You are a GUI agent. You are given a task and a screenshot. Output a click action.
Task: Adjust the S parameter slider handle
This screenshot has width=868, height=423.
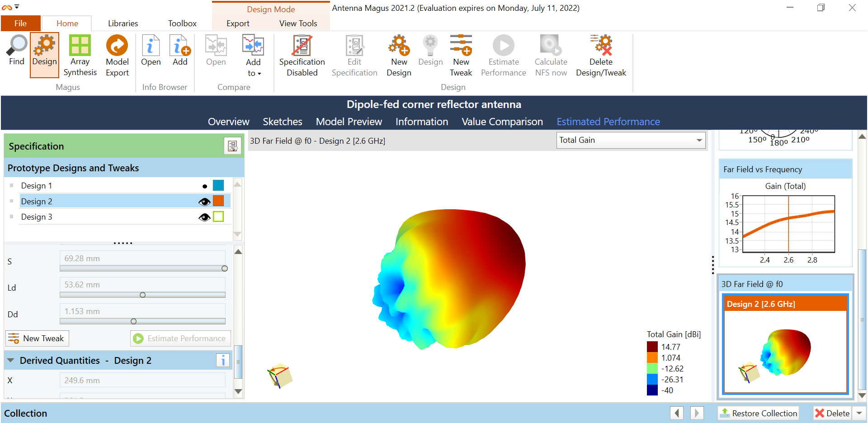(225, 268)
